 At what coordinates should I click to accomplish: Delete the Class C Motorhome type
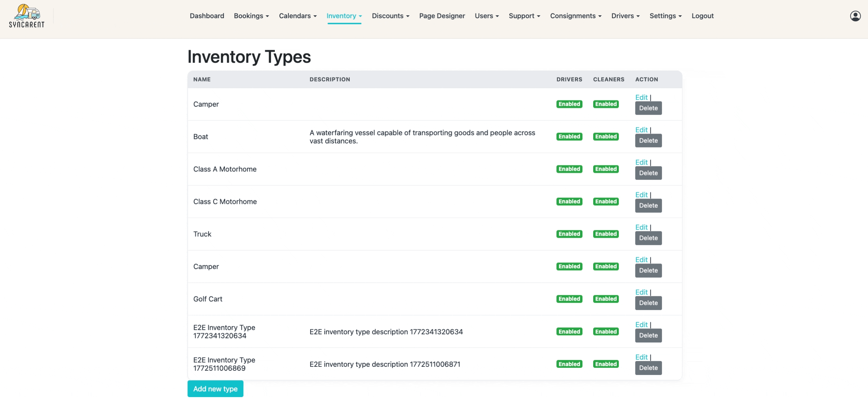pyautogui.click(x=648, y=206)
